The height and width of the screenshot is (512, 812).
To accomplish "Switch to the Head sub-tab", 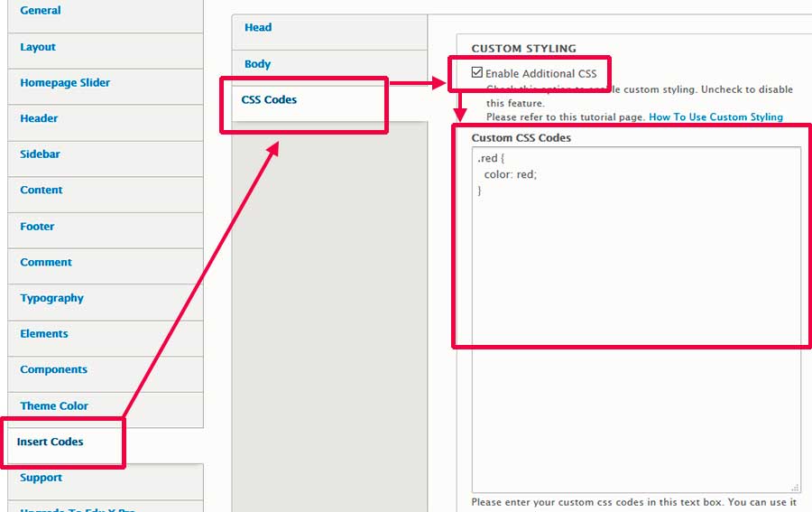I will [258, 28].
